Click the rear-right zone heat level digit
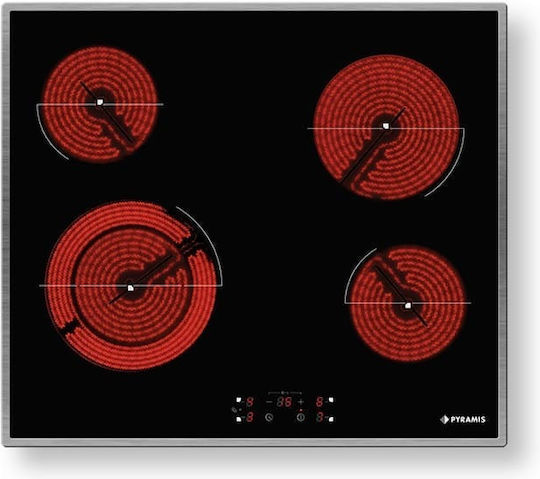Screen dimensions: 540x479 pyautogui.click(x=320, y=402)
